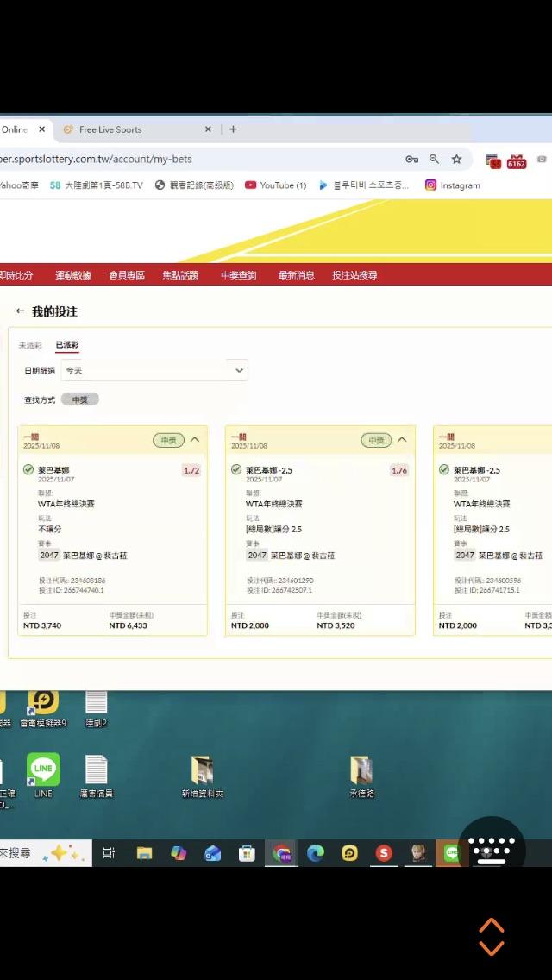This screenshot has width=552, height=980.
Task: Click the back arrow beside 我的投注
Action: (21, 311)
